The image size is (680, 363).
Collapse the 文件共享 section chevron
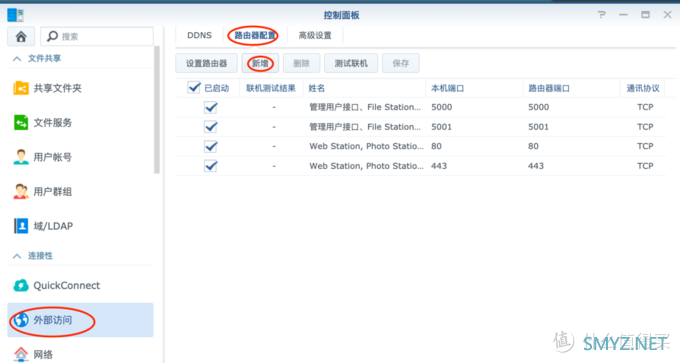[x=17, y=59]
